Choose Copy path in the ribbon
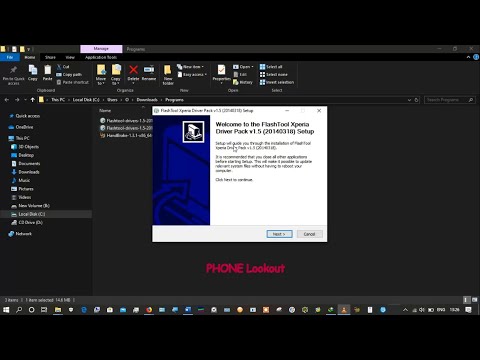 point(69,74)
